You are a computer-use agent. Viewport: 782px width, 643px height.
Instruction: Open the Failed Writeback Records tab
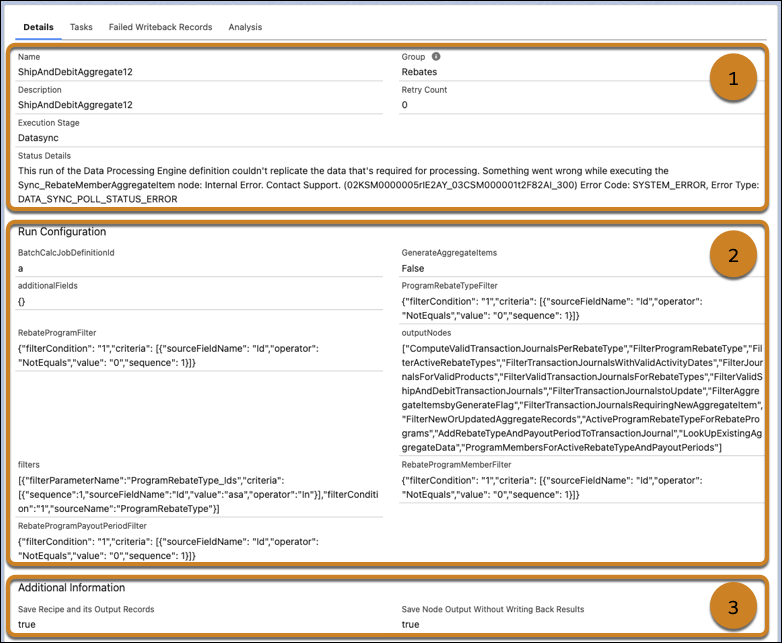[x=160, y=27]
